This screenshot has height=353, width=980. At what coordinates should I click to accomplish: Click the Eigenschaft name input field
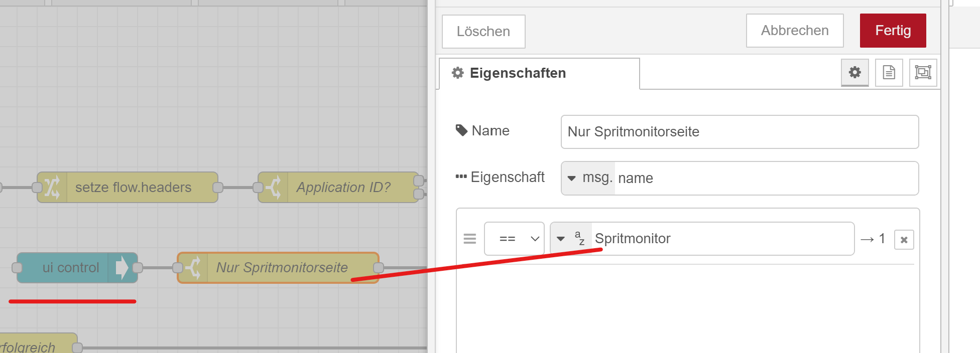[765, 178]
